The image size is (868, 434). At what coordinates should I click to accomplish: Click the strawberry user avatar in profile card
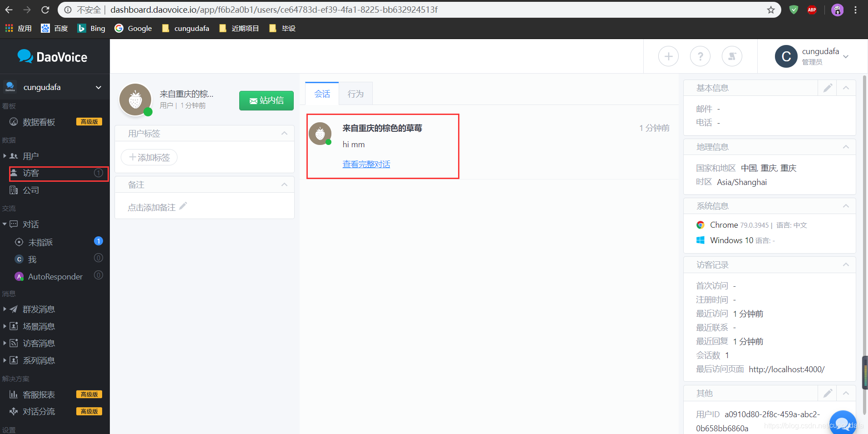[x=135, y=100]
